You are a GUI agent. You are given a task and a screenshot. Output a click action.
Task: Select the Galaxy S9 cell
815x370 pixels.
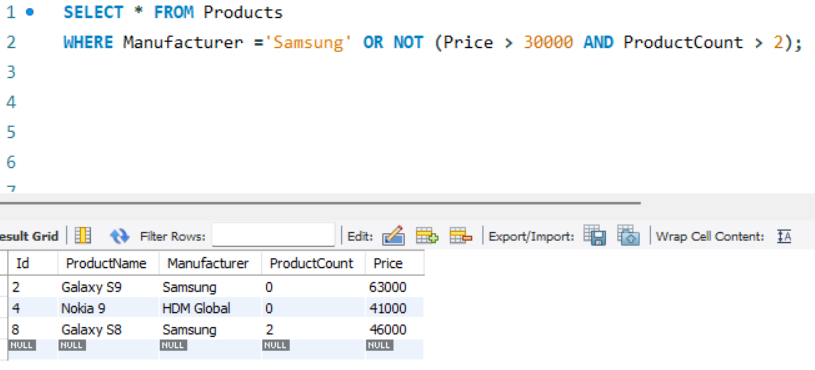pyautogui.click(x=108, y=287)
